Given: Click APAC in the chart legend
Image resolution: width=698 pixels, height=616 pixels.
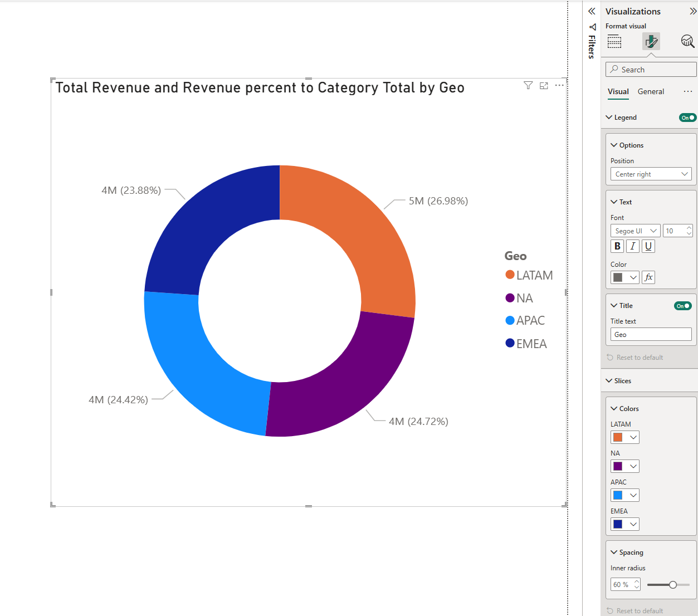Looking at the screenshot, I should (x=525, y=321).
